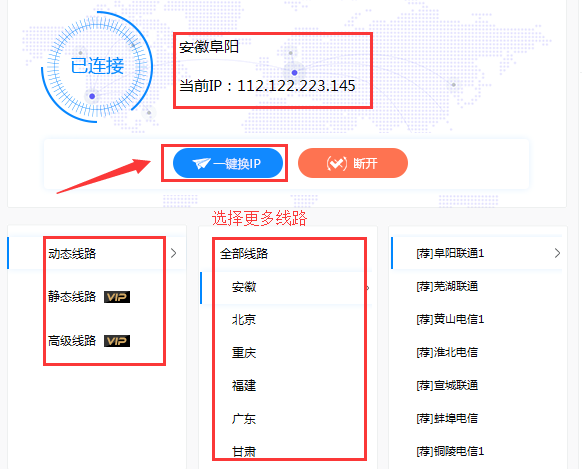Viewport: 582px width, 469px height.
Task: Pick the [荐]宣城联通 line
Action: (447, 386)
